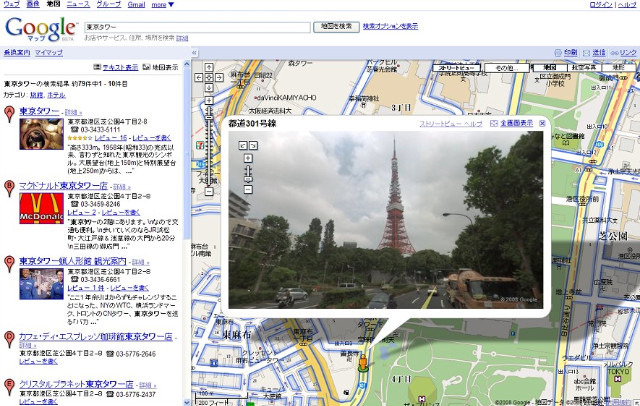Click the print (印刷) icon
Image resolution: width=640 pixels, height=406 pixels.
(x=558, y=53)
